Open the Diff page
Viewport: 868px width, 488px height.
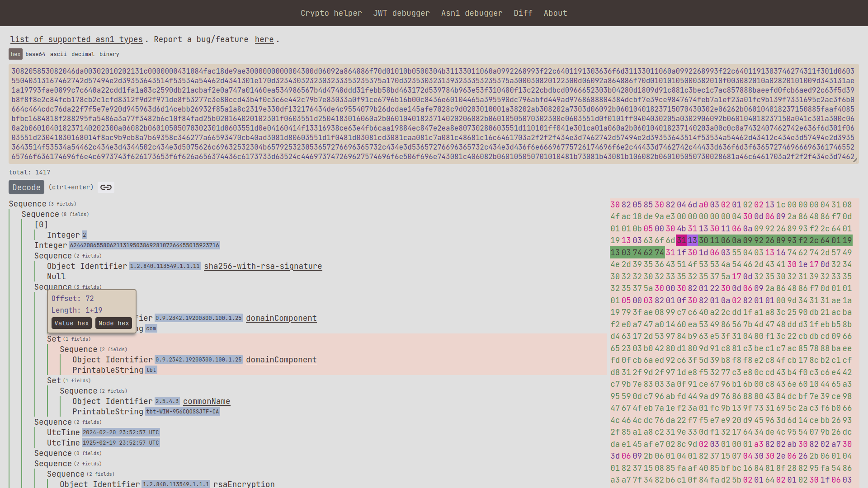(523, 13)
